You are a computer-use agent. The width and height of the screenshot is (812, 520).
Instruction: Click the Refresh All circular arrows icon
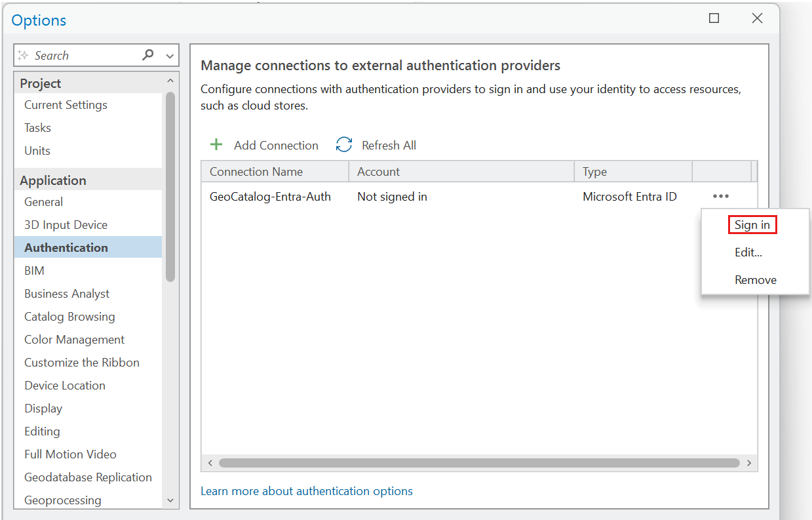click(344, 145)
